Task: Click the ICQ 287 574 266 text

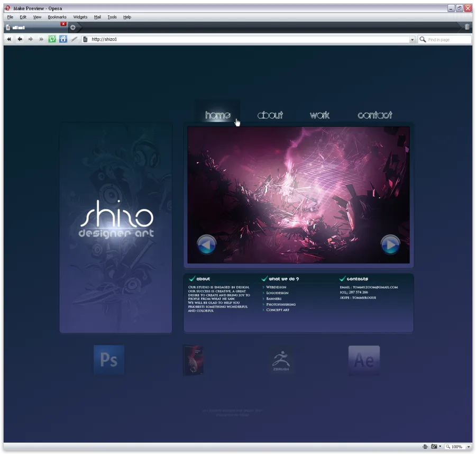Action: 354,293
